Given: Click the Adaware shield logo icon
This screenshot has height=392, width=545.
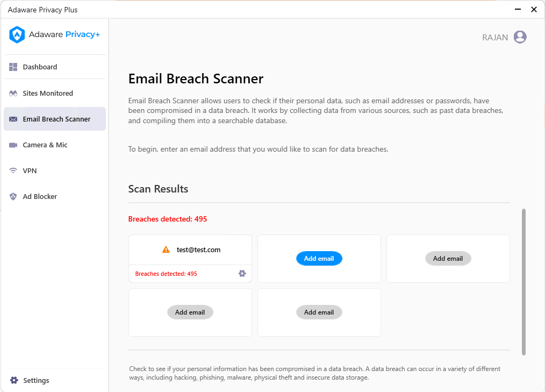Looking at the screenshot, I should pyautogui.click(x=17, y=35).
